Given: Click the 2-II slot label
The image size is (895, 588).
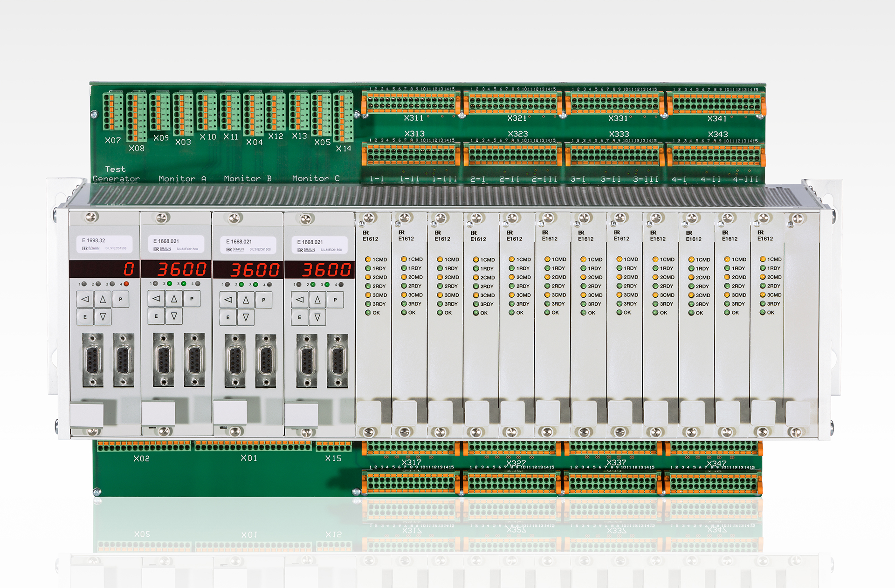Looking at the screenshot, I should [x=509, y=179].
